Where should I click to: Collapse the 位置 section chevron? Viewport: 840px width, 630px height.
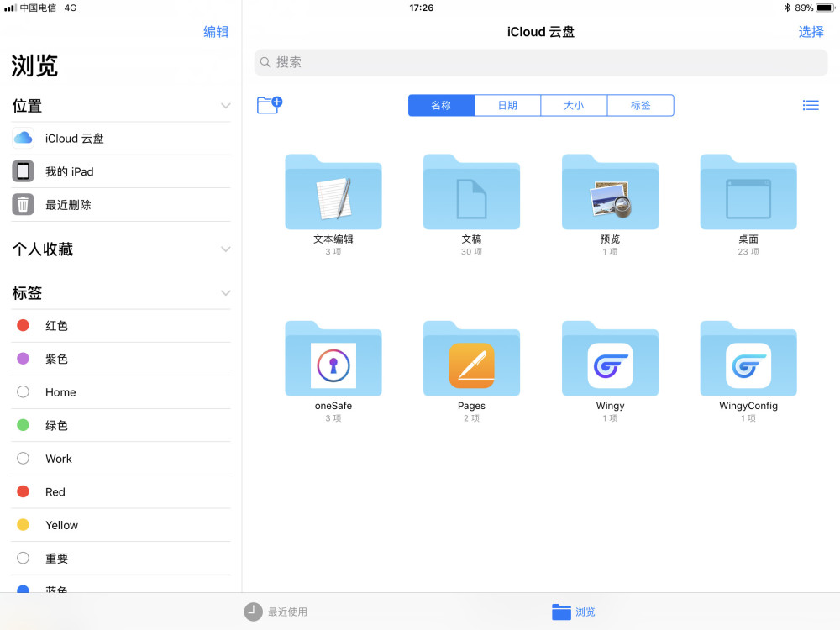click(225, 106)
